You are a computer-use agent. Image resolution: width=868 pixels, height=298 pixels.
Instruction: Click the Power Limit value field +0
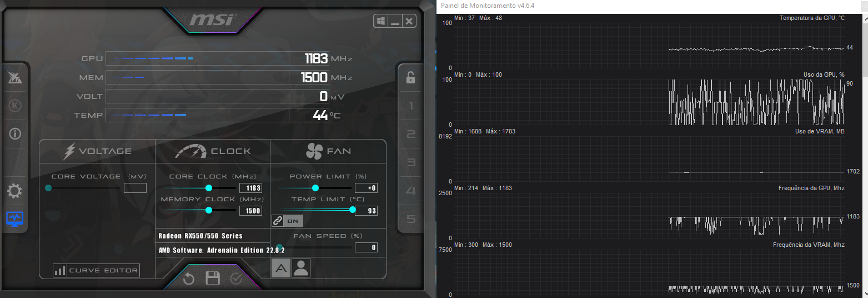(366, 188)
